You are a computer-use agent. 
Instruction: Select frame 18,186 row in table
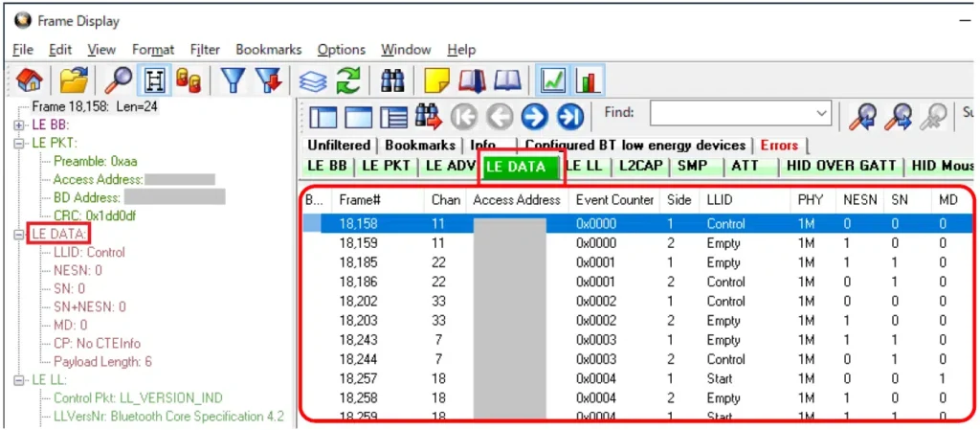pyautogui.click(x=361, y=282)
